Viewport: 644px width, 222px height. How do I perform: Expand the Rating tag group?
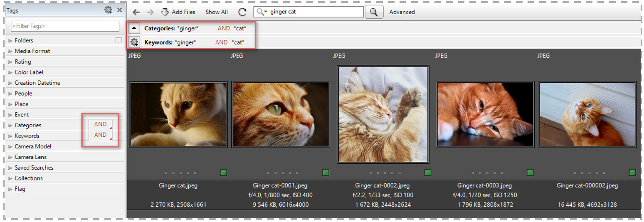(10, 62)
